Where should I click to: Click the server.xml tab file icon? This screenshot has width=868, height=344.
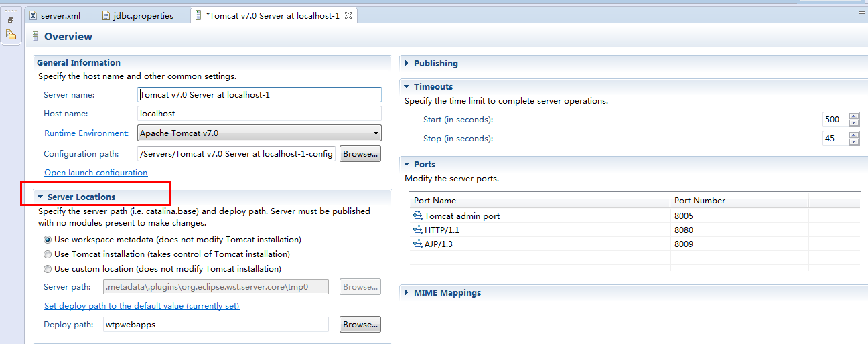pos(33,15)
